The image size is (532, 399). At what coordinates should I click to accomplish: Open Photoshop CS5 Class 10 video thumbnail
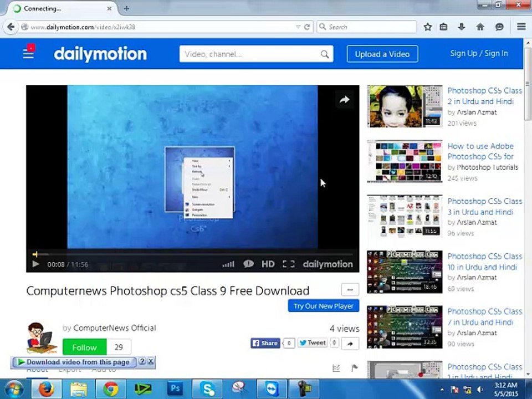coord(405,272)
